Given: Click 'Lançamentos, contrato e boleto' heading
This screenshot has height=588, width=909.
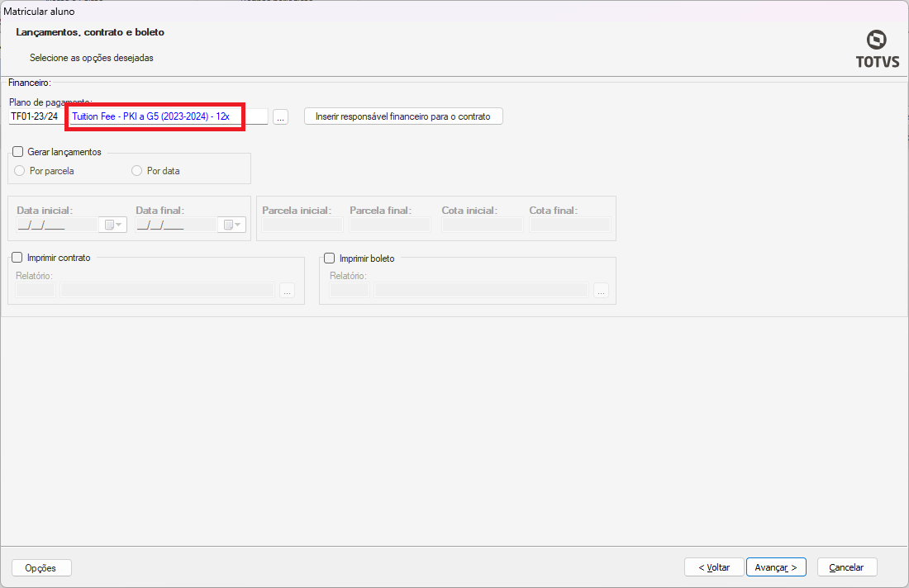Looking at the screenshot, I should [90, 32].
